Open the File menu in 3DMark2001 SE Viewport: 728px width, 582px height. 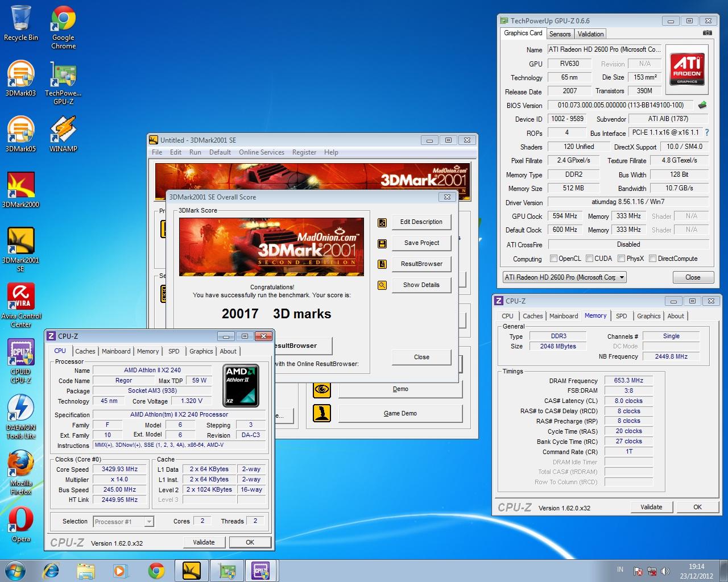pyautogui.click(x=157, y=152)
